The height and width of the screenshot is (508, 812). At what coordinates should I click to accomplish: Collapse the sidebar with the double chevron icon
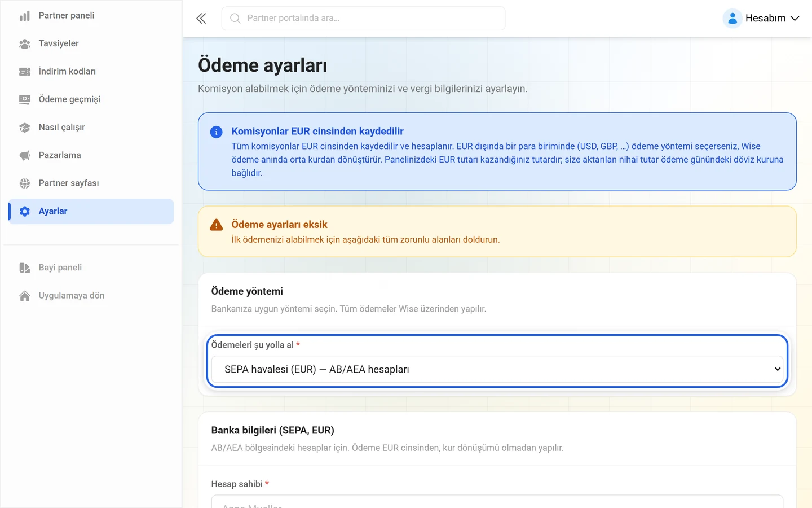[201, 19]
